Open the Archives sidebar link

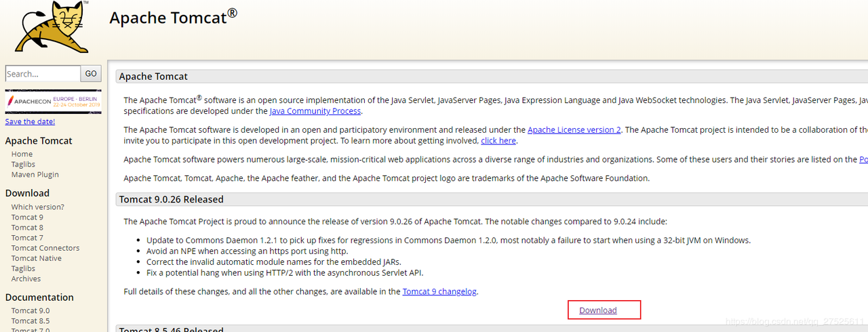point(26,278)
